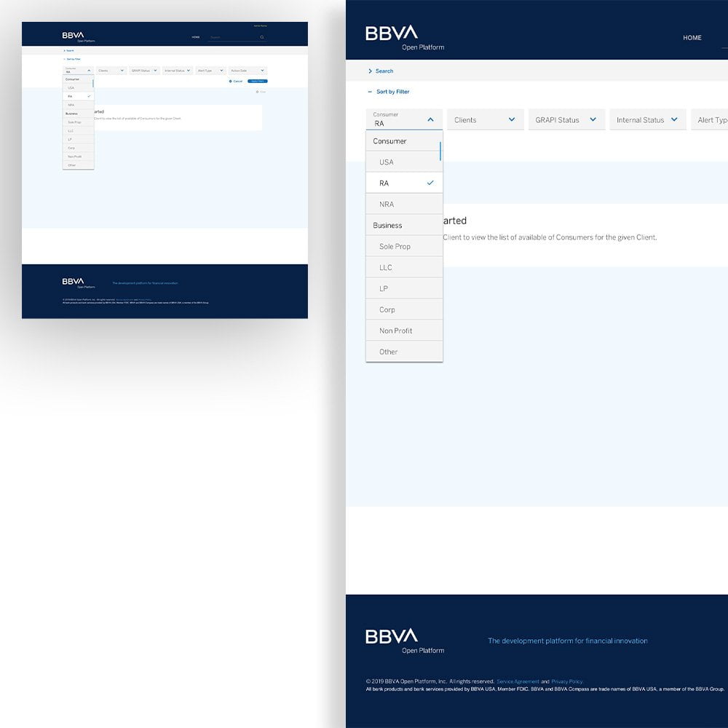The width and height of the screenshot is (728, 728).
Task: Click the checkmark beside RA in enlarged list
Action: [x=430, y=183]
